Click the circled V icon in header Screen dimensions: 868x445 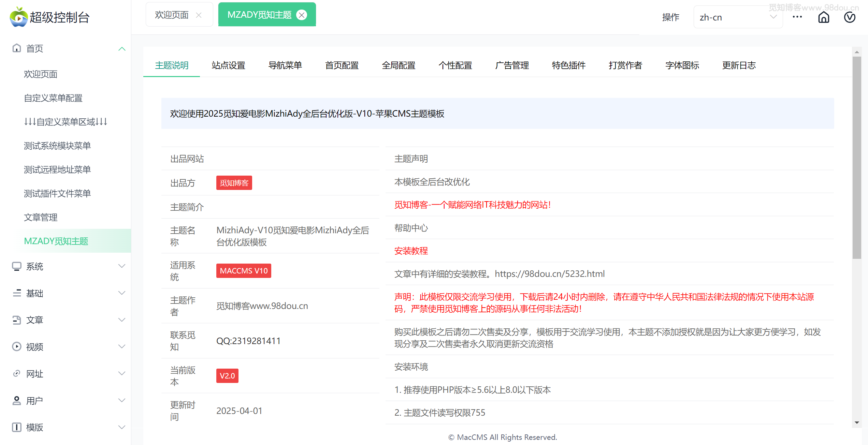point(850,17)
